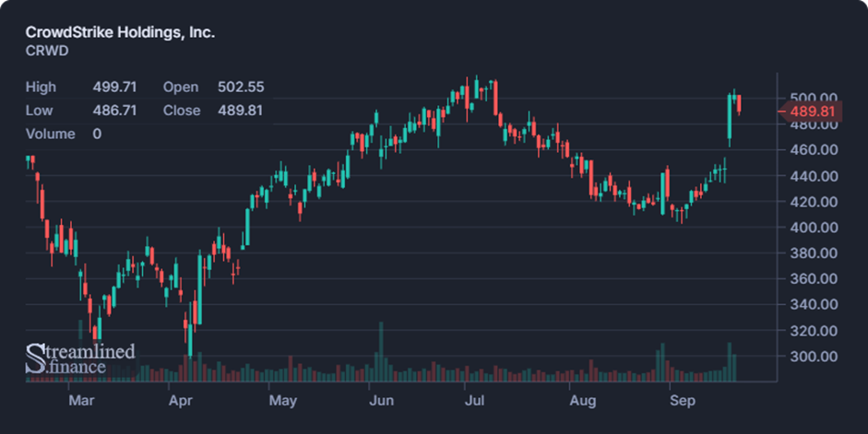Click the High value 499.71
The image size is (868, 434).
tap(114, 88)
